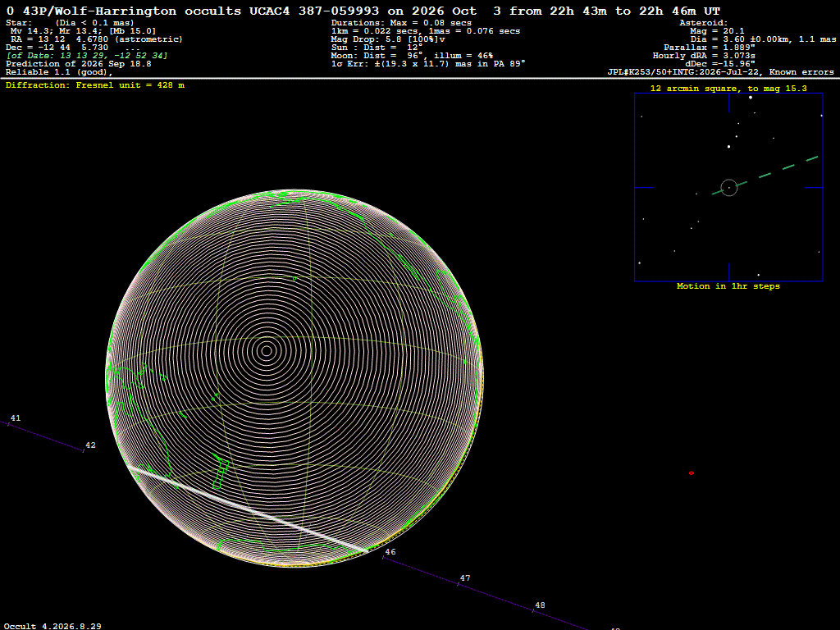Click the green dashed asteroid motion line
This screenshot has width=840, height=630.
765,176
